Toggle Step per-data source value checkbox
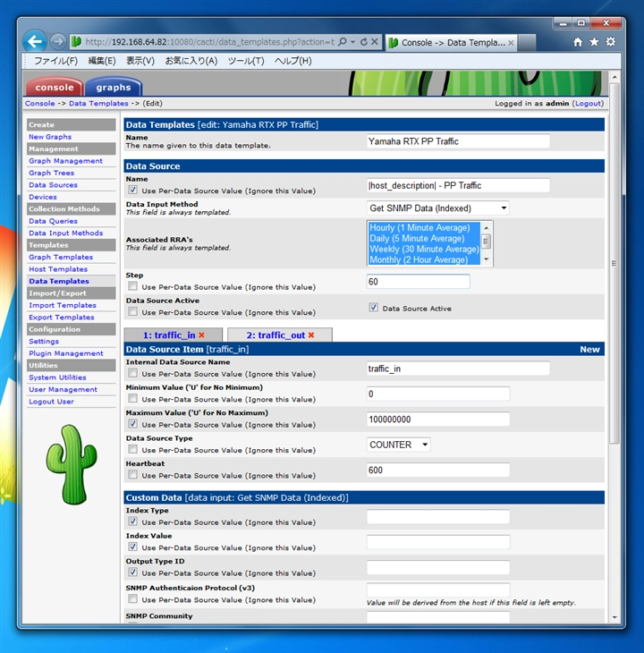 pos(132,286)
